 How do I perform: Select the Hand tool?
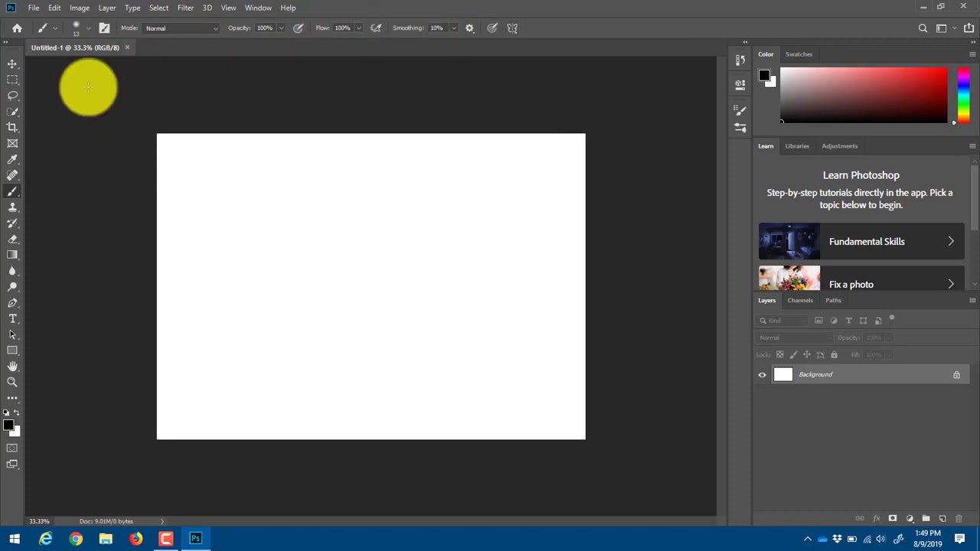(x=12, y=366)
